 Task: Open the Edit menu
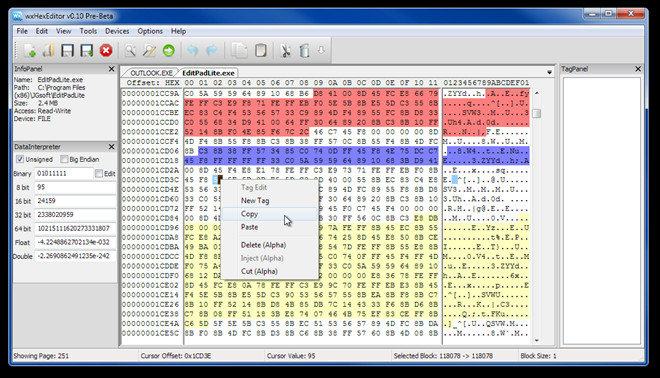pyautogui.click(x=41, y=31)
